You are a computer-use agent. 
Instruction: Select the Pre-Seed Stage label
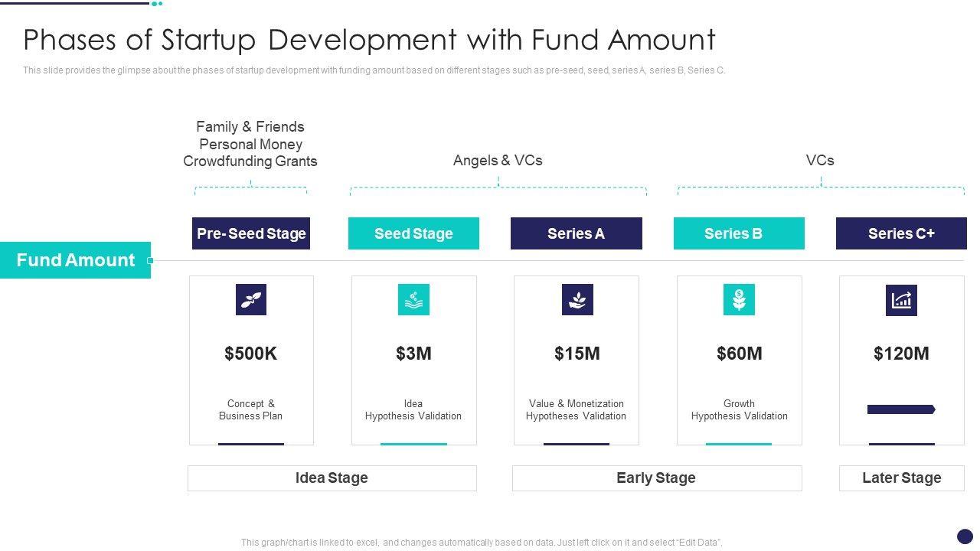pyautogui.click(x=251, y=233)
